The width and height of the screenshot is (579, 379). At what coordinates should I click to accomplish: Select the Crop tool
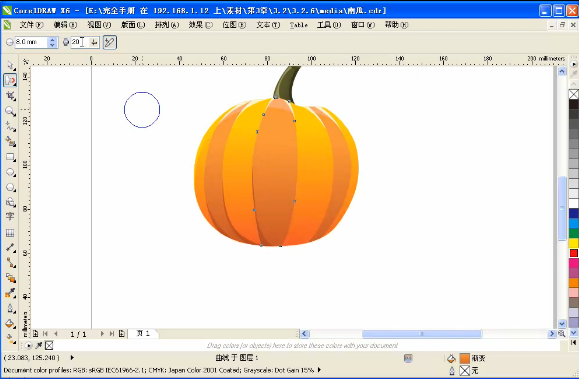(x=10, y=96)
